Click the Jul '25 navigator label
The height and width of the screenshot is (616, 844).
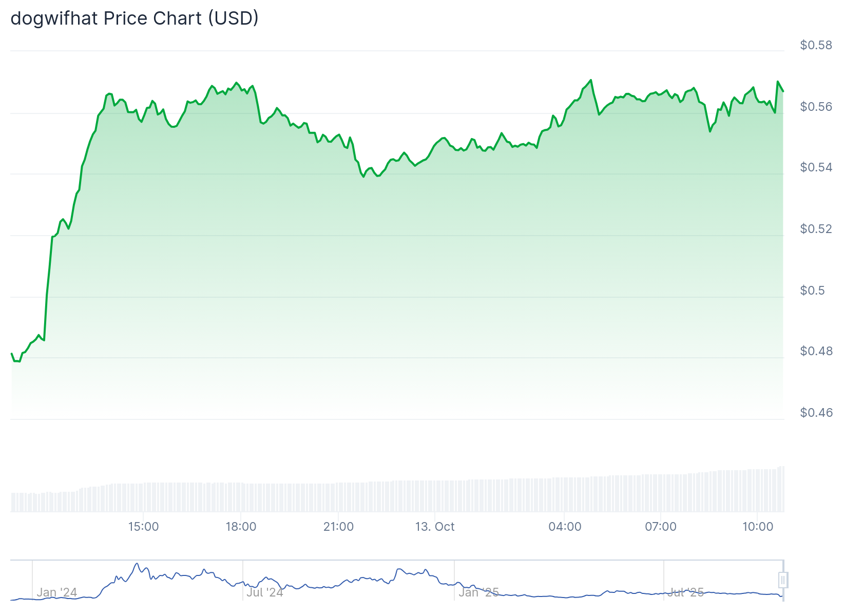(x=686, y=592)
